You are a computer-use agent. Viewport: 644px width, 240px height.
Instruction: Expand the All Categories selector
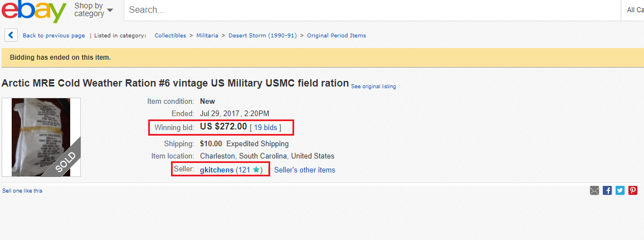pyautogui.click(x=635, y=10)
